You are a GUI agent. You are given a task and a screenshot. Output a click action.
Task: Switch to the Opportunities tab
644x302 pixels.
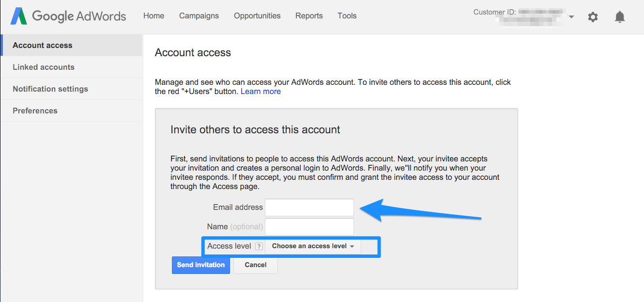point(257,16)
